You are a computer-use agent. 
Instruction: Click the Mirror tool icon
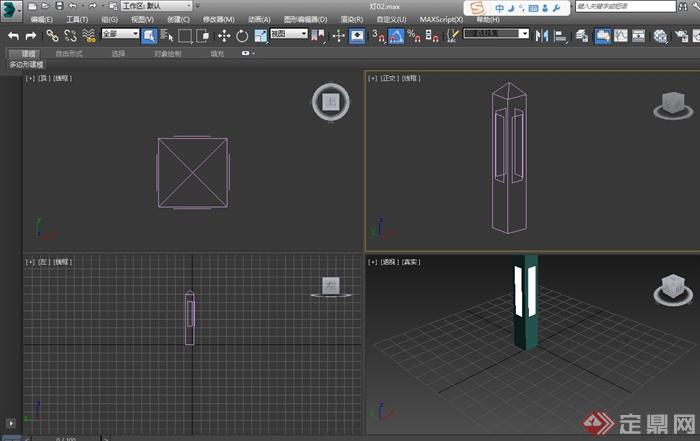(x=542, y=36)
